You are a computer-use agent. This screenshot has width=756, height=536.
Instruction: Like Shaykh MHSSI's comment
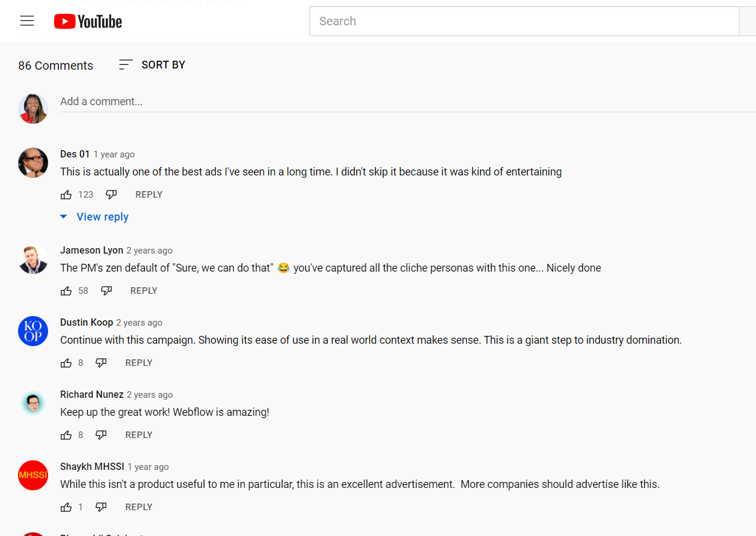pyautogui.click(x=66, y=507)
